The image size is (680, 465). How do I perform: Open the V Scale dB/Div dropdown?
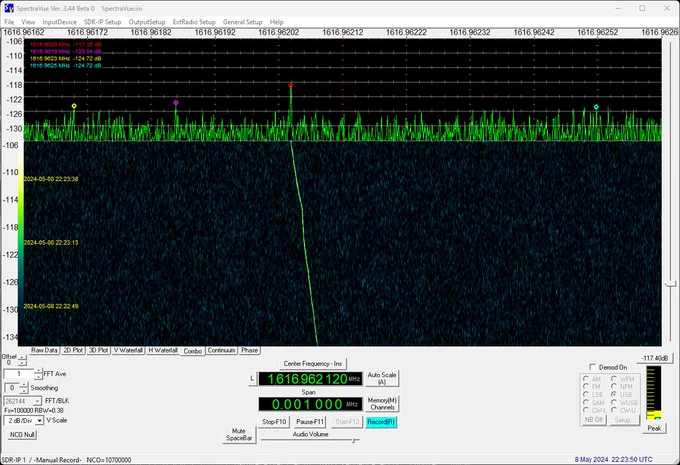[39, 420]
